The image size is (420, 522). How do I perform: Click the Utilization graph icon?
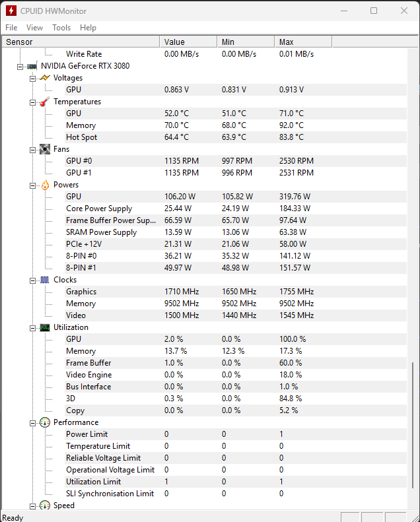(45, 327)
